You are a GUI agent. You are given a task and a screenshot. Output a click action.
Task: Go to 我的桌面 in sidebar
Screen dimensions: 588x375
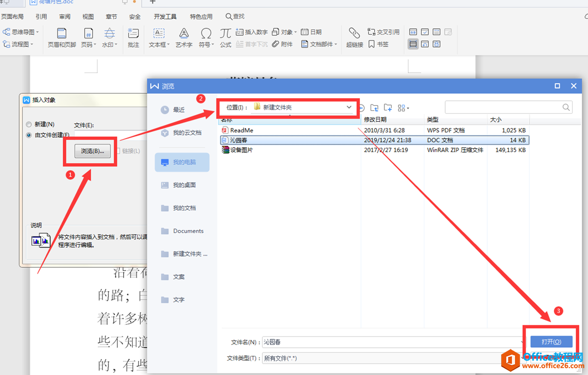tap(182, 185)
